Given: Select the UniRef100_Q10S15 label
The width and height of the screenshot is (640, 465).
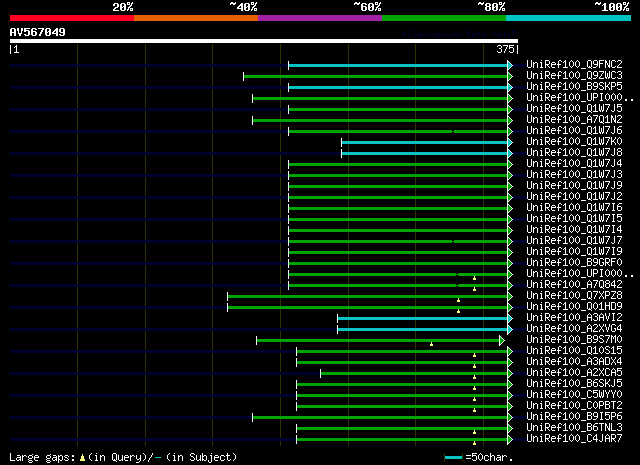Looking at the screenshot, I should pos(574,351).
